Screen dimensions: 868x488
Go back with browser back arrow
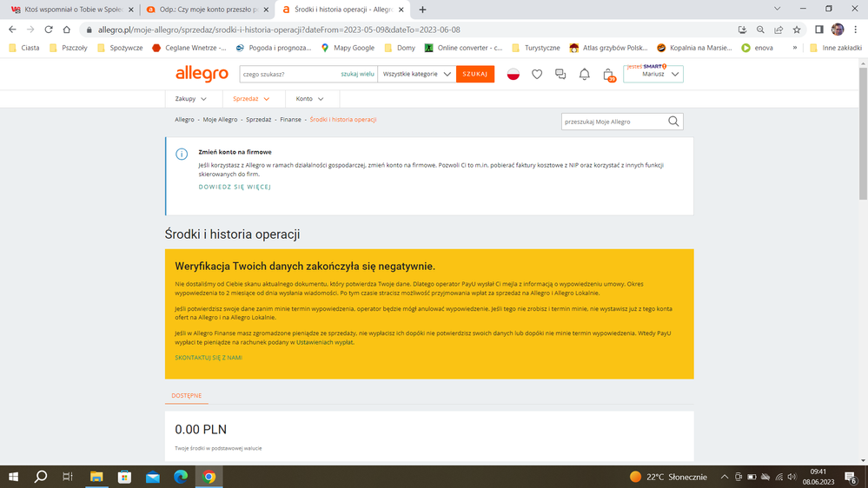coord(12,30)
